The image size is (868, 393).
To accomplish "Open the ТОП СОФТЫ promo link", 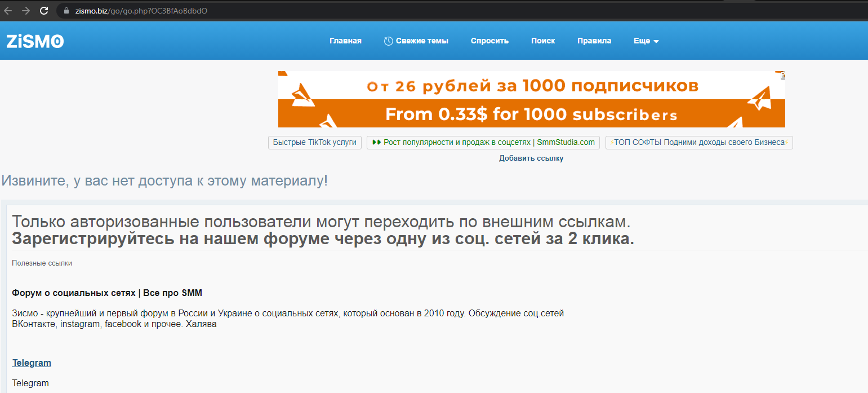I will tap(699, 143).
